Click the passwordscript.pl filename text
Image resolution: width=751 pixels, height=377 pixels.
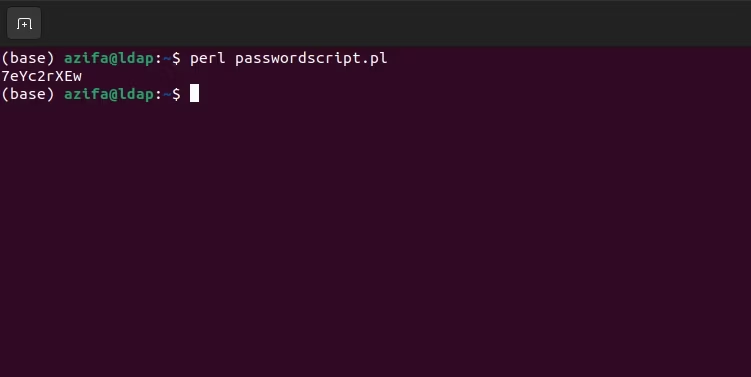(x=311, y=58)
